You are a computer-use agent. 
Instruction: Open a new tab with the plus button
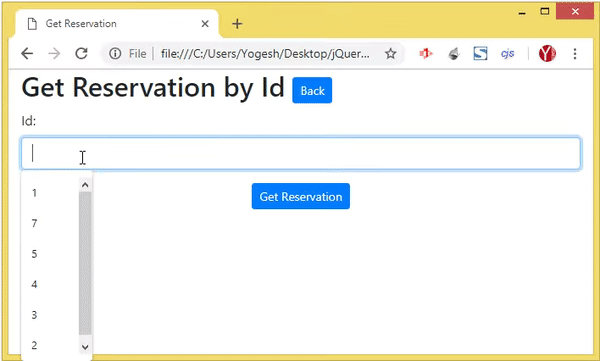click(x=237, y=24)
